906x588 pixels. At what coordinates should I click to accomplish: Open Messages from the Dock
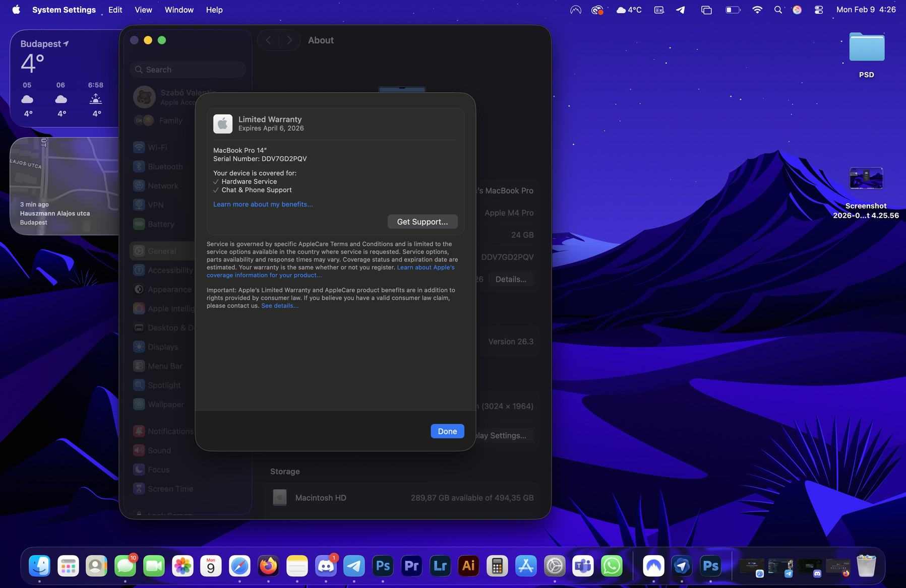pyautogui.click(x=125, y=566)
